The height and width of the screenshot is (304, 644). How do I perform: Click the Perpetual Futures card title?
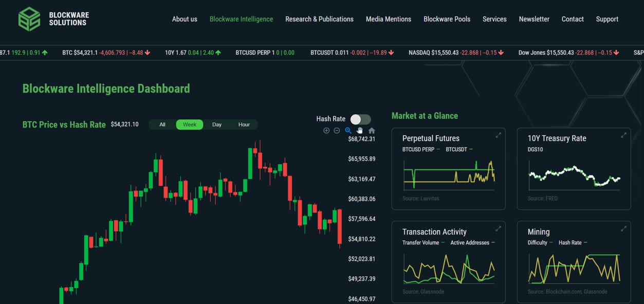tap(431, 138)
